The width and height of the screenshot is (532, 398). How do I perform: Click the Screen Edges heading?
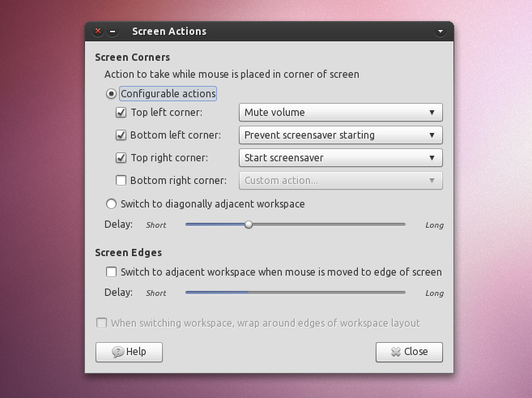pos(128,253)
